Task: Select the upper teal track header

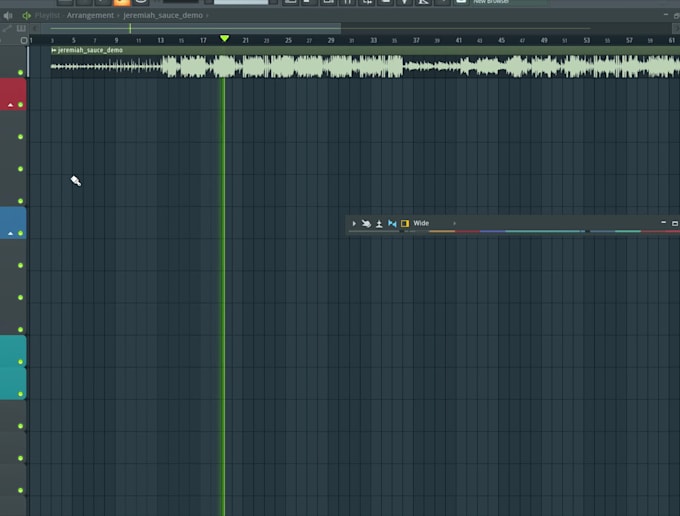Action: (13, 351)
